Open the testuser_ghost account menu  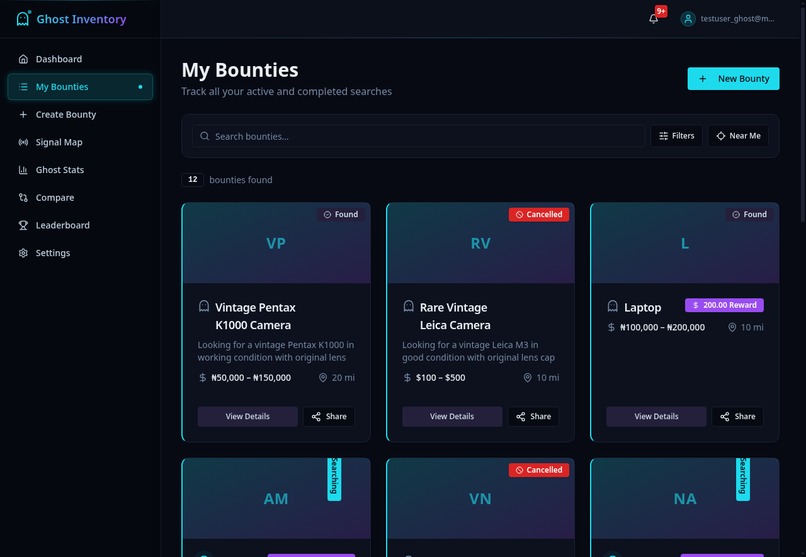(x=727, y=19)
